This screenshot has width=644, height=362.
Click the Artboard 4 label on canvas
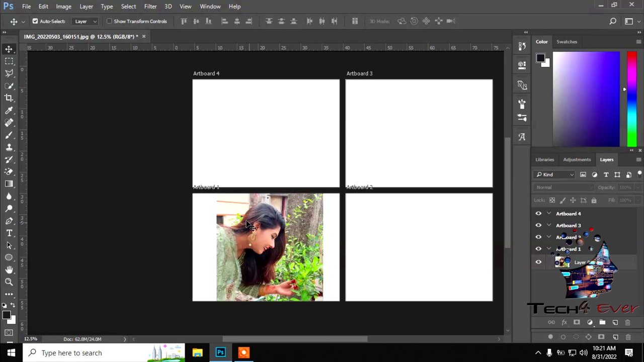(206, 73)
